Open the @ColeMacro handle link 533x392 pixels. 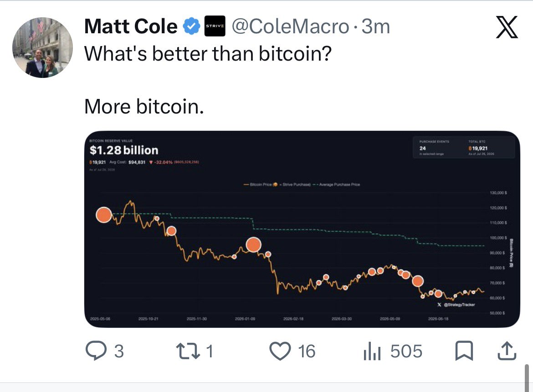coord(290,26)
